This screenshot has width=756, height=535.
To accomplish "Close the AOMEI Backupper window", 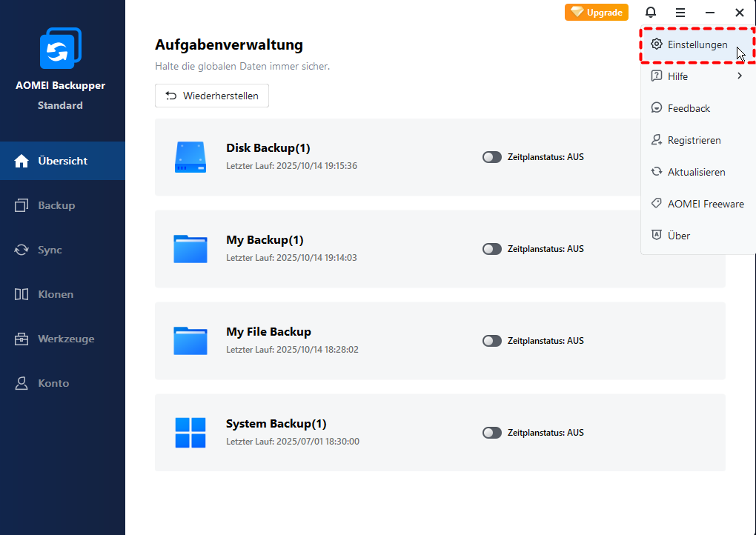I will pyautogui.click(x=739, y=13).
